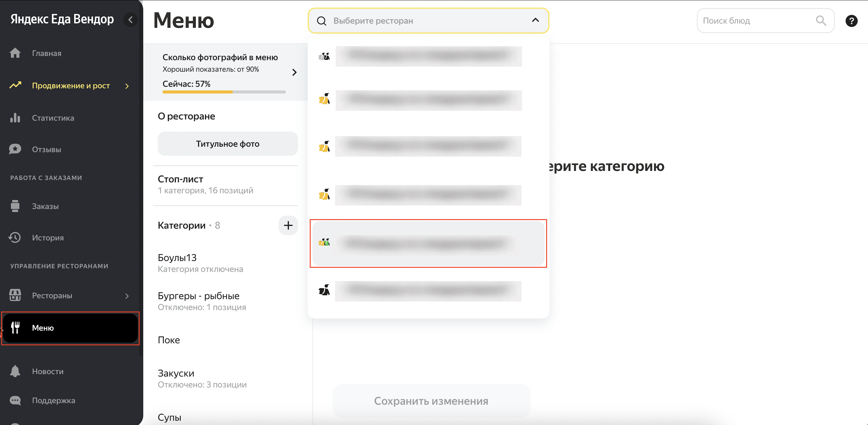Click the История clock icon
This screenshot has height=425, width=868.
click(x=15, y=238)
